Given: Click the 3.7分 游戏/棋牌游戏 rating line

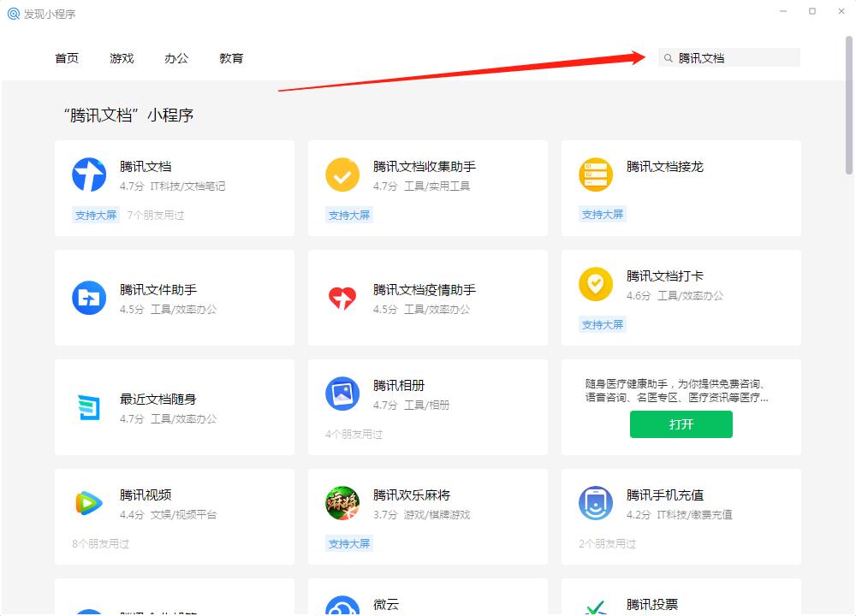Looking at the screenshot, I should [x=421, y=514].
